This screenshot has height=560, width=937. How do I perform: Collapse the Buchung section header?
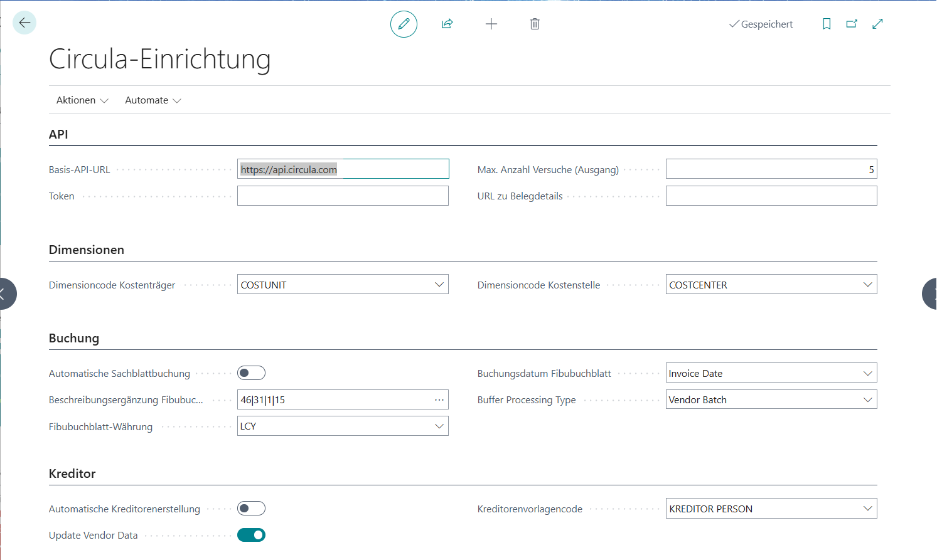pos(74,338)
